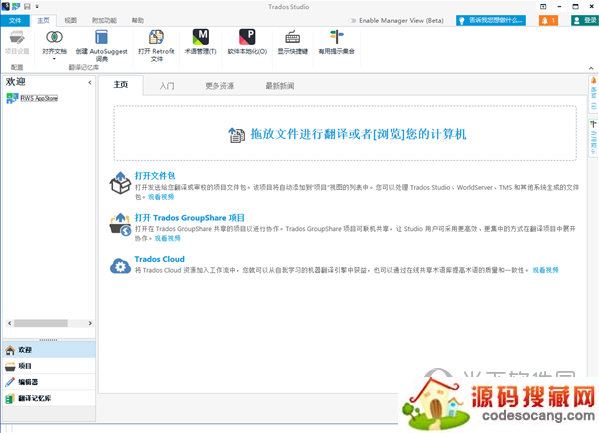Open the 最新新闻 latest news tab

point(280,86)
